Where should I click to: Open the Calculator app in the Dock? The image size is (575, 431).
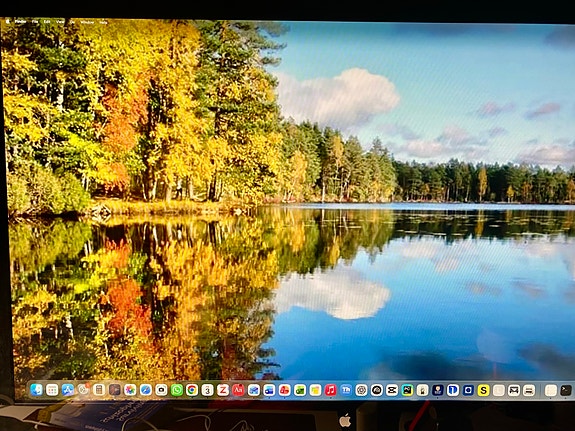click(x=99, y=390)
